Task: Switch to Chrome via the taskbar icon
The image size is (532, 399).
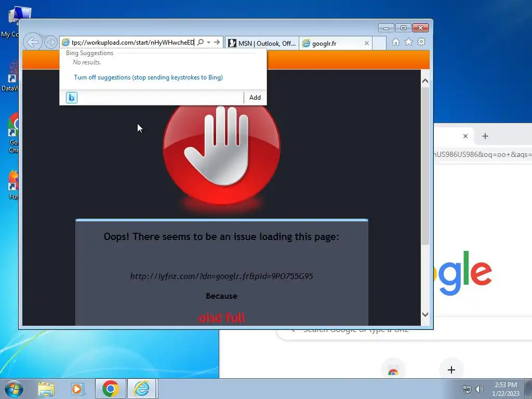Action: [111, 389]
